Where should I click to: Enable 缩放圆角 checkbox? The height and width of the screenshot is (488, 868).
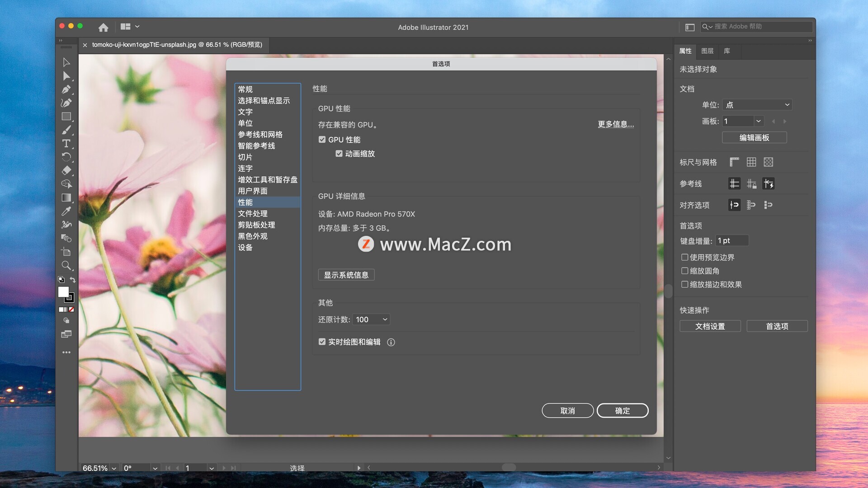pyautogui.click(x=685, y=271)
